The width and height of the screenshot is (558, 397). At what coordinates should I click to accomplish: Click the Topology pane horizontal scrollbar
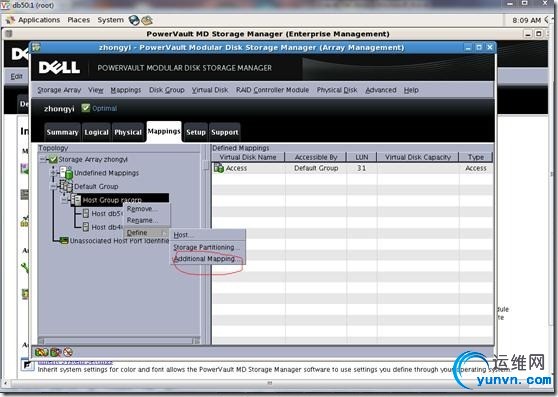pyautogui.click(x=119, y=340)
